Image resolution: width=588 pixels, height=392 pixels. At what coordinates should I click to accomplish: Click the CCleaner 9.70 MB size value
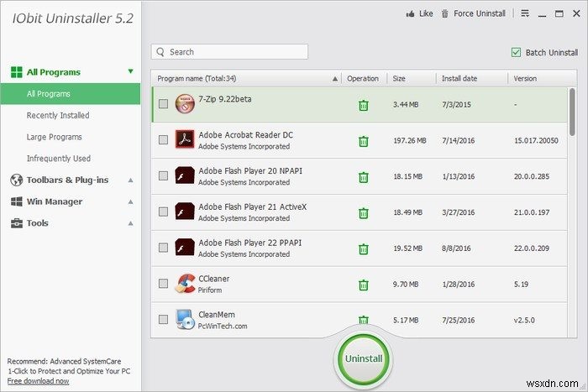point(406,285)
